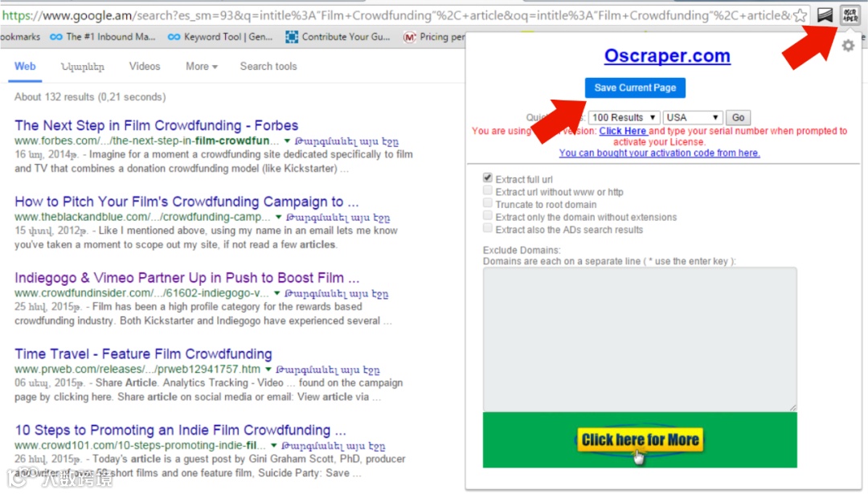
Task: Expand the More search menu
Action: click(202, 67)
